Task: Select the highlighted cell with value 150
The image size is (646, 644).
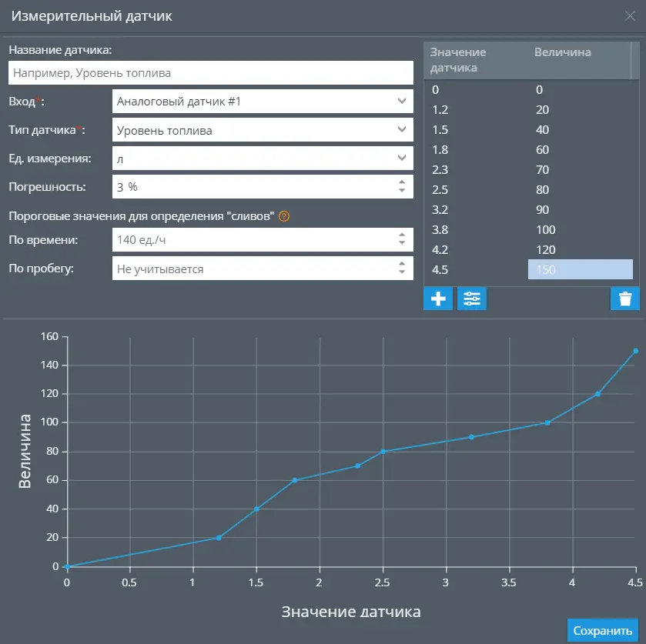Action: (580, 269)
